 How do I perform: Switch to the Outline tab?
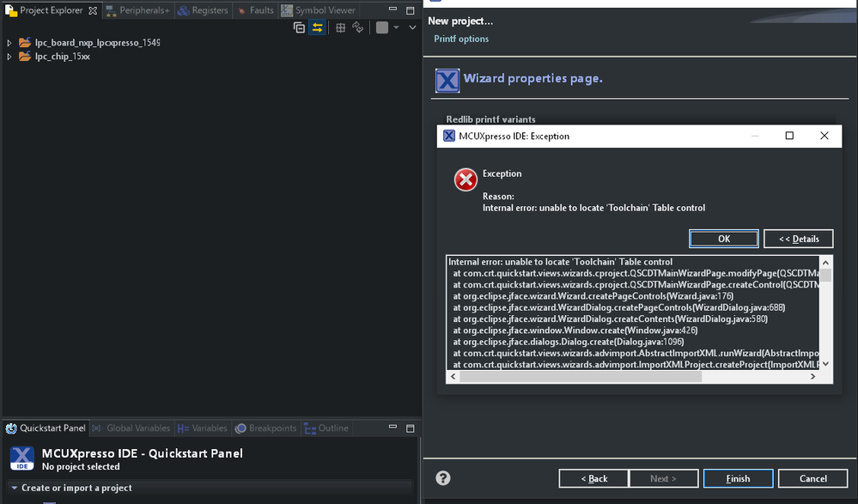tap(326, 428)
